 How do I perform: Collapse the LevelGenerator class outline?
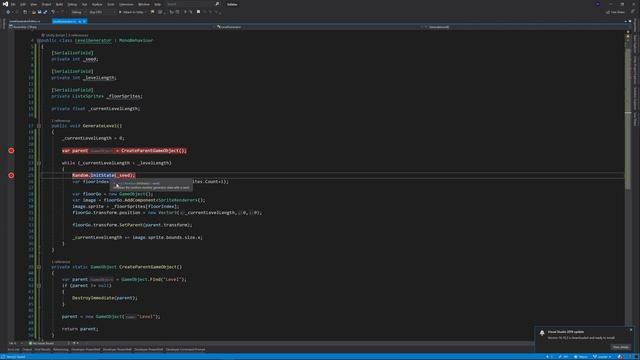[39, 41]
